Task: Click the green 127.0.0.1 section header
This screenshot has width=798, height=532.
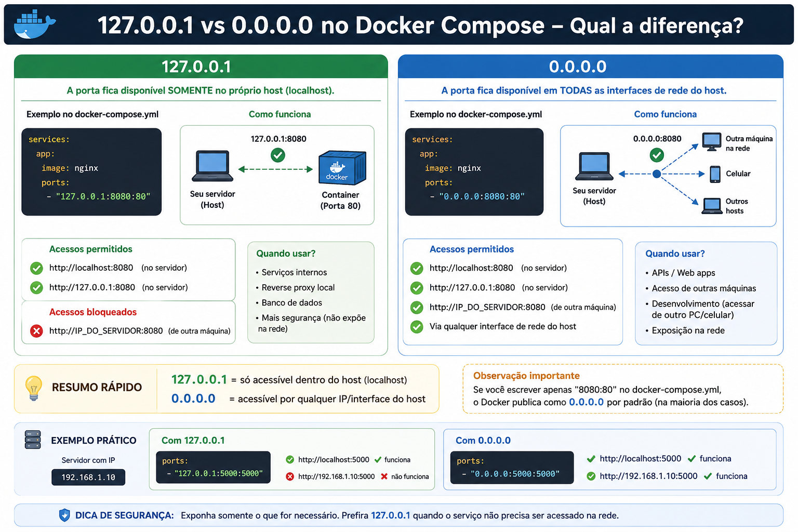Action: pyautogui.click(x=201, y=66)
